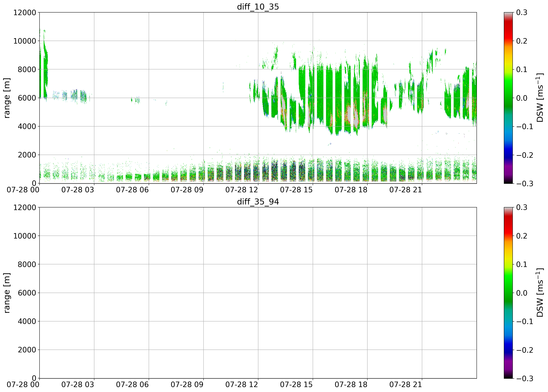
Task: Click the 8000 range tick on diff_35_94
Action: tap(27, 264)
